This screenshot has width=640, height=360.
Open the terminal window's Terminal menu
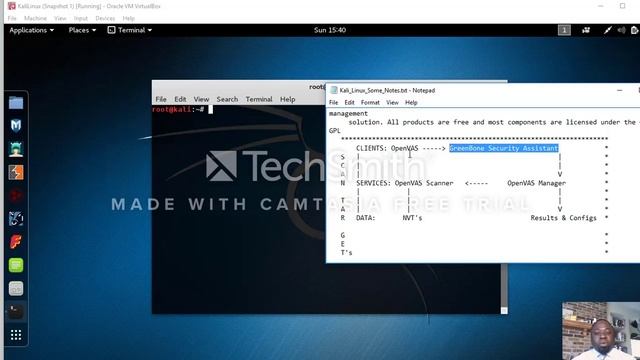[x=259, y=99]
